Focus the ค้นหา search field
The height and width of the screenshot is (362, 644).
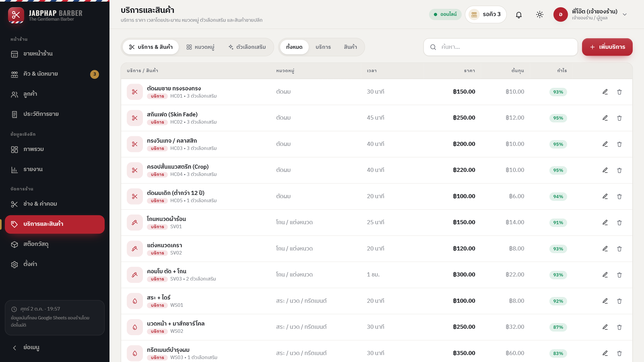(x=500, y=47)
